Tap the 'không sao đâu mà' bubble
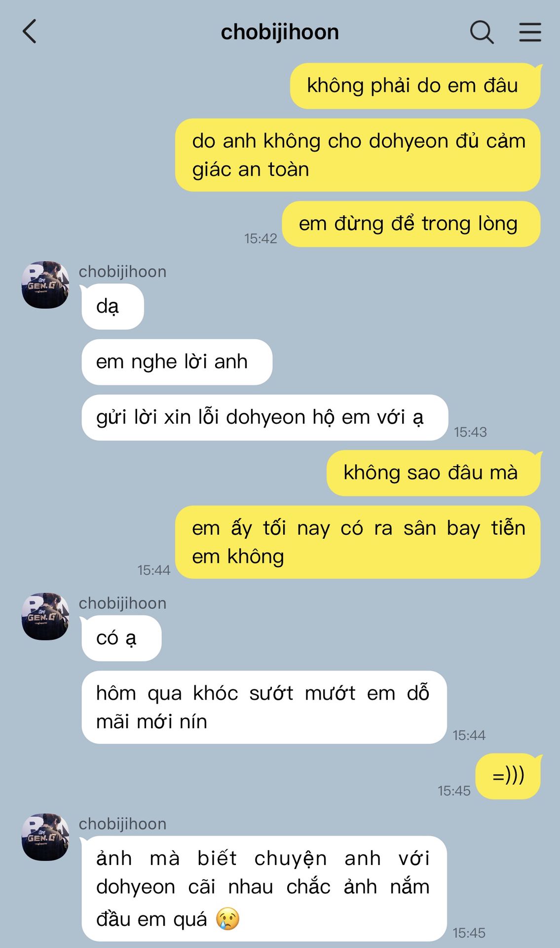 [x=434, y=473]
